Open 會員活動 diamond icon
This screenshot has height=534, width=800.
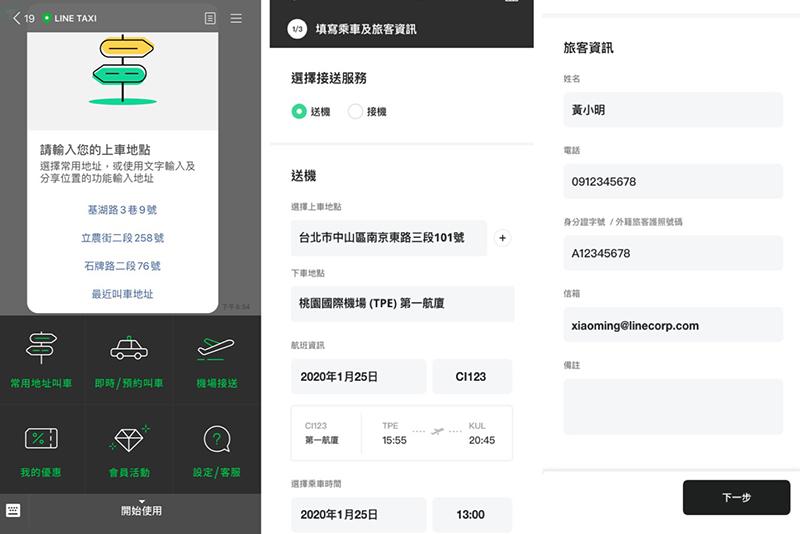point(130,439)
